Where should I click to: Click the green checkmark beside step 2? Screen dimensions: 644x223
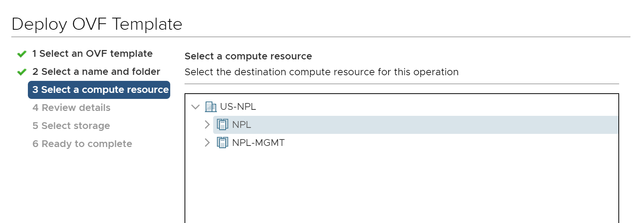tap(22, 72)
